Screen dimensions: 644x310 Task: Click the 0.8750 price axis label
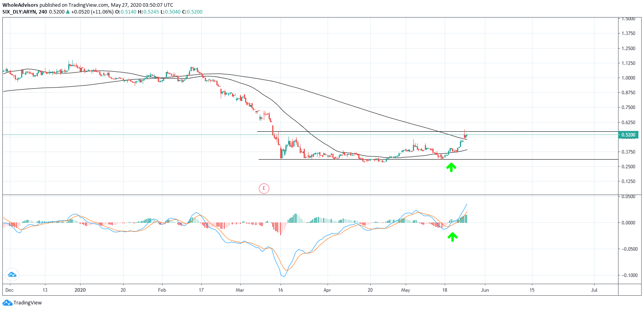pos(628,93)
